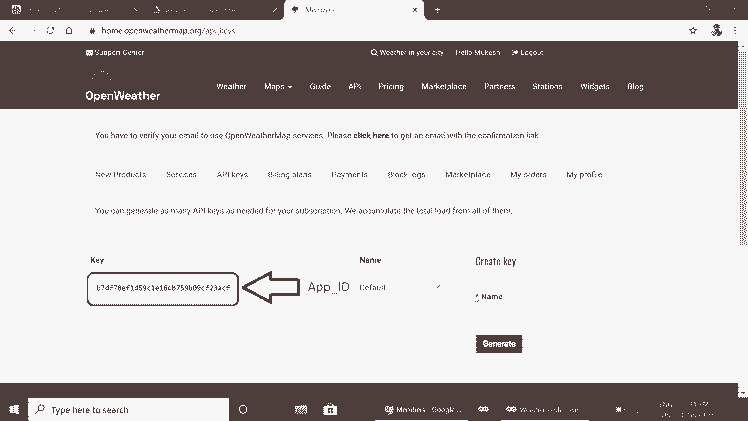The width and height of the screenshot is (748, 421).
Task: Switch to the Payments tab
Action: point(349,175)
